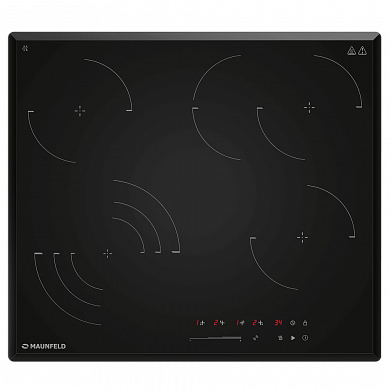The width and height of the screenshot is (390, 390).
Task: Click the first hot-surface warning triangle
Action: [x=351, y=51]
